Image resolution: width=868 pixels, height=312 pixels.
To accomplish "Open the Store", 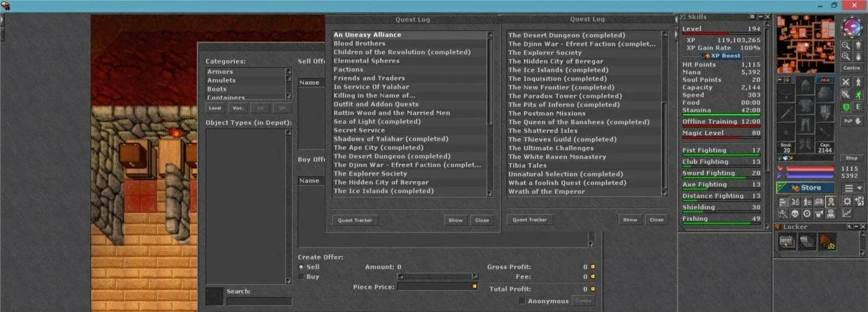I will [805, 187].
